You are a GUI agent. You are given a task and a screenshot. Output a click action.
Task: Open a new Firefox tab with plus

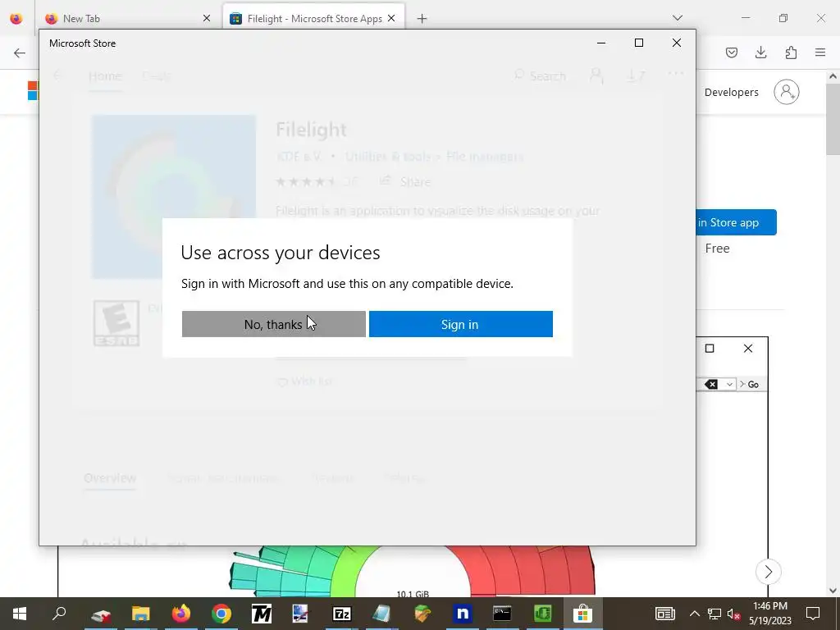click(x=422, y=19)
